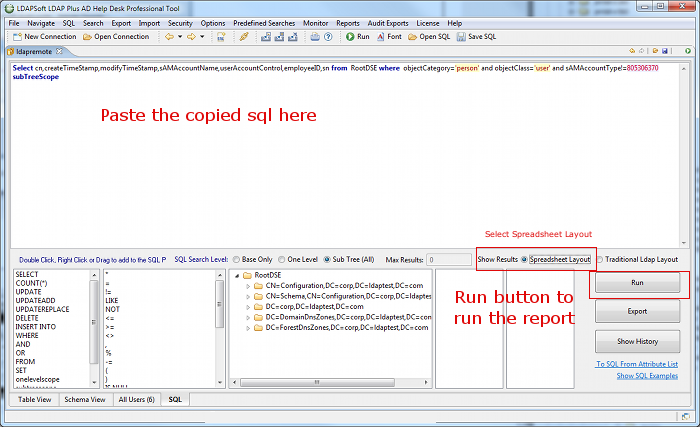
Task: Click the Open SQL toolbar icon
Action: 412,37
